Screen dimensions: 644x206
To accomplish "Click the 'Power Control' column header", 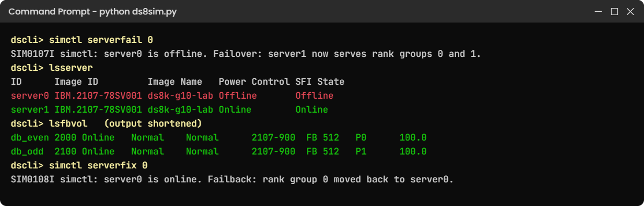I will (x=254, y=82).
